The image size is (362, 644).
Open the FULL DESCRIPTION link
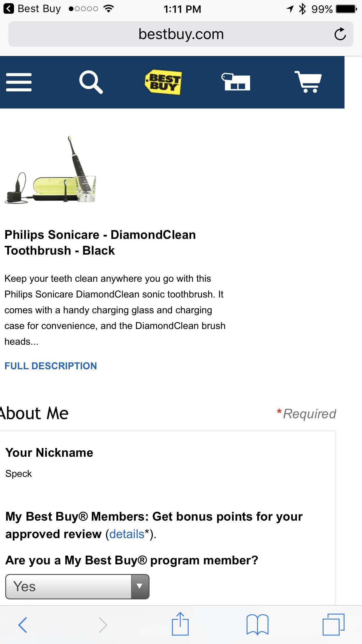51,366
